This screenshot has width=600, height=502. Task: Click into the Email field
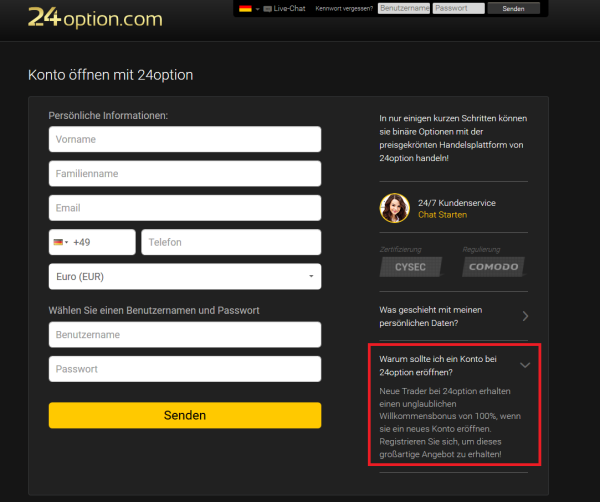[x=185, y=208]
